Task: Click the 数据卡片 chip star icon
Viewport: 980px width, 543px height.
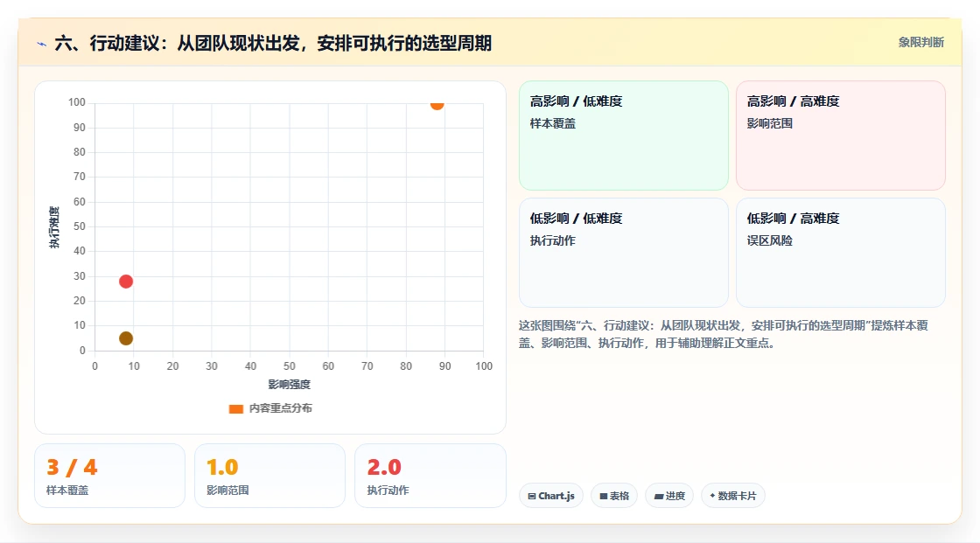Action: (x=712, y=496)
